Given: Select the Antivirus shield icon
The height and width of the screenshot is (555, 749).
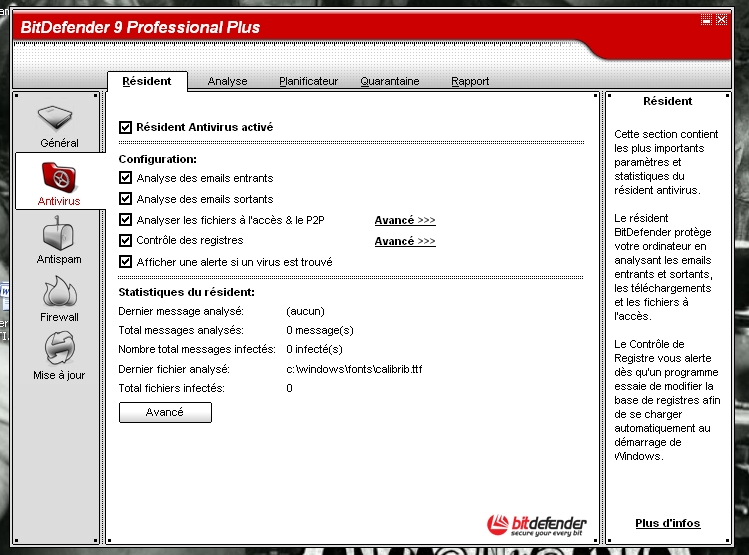Looking at the screenshot, I should pyautogui.click(x=59, y=177).
